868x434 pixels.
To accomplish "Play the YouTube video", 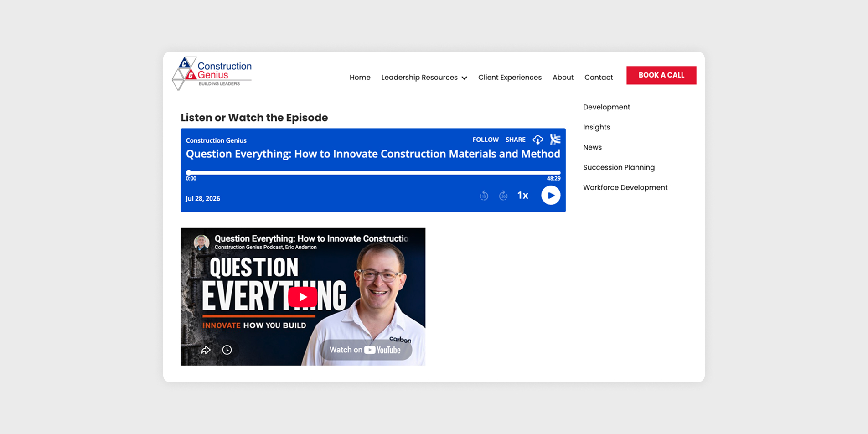I will click(303, 297).
